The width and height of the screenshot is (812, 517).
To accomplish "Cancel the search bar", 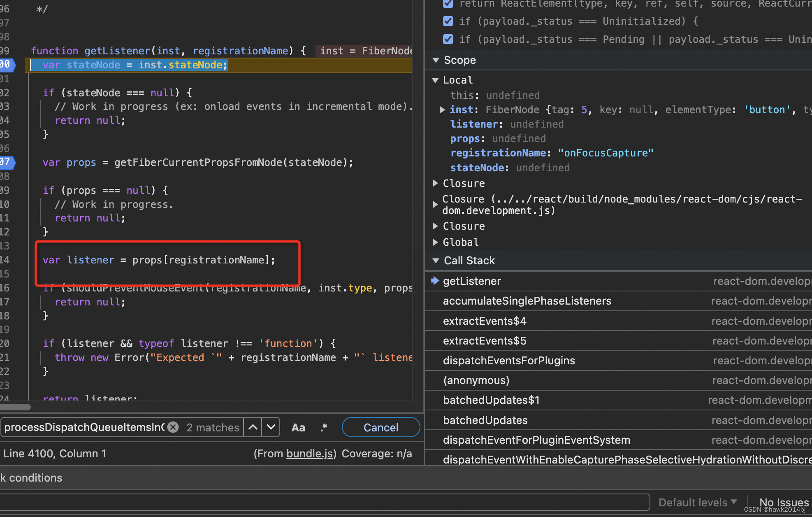I will [x=380, y=427].
